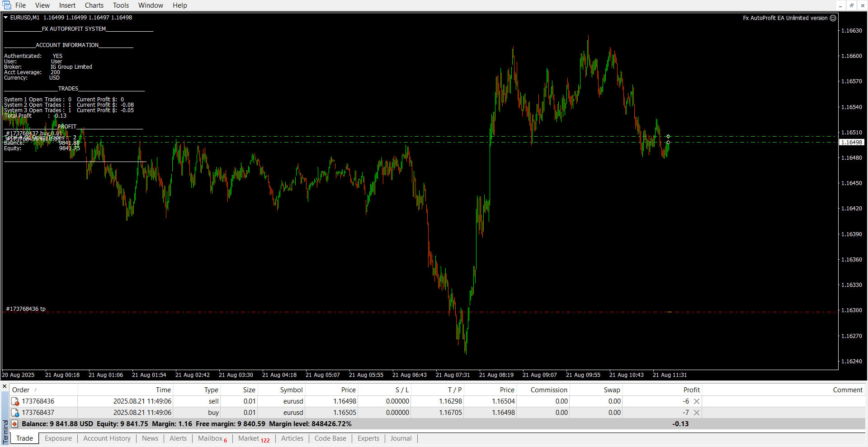The image size is (868, 447).
Task: Click the sell order 173768436 icon
Action: (x=15, y=401)
